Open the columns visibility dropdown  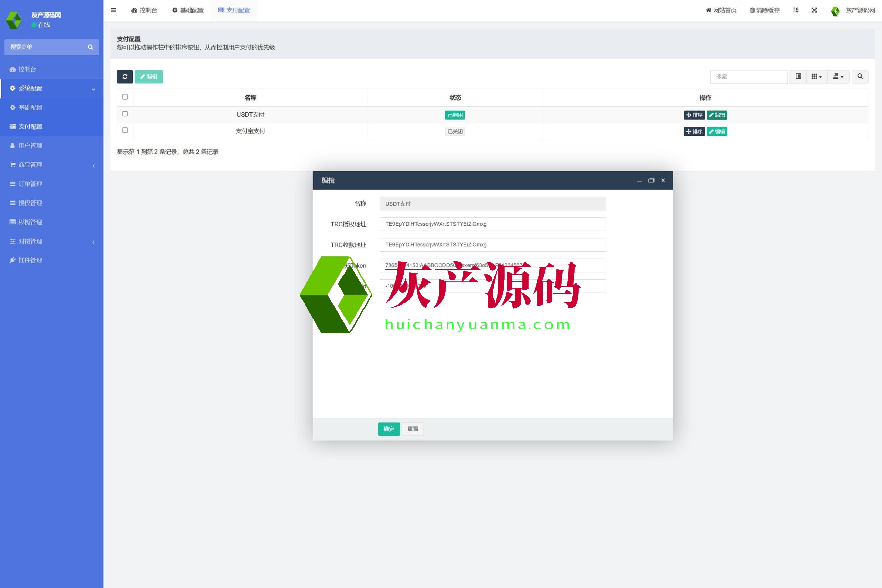[817, 76]
